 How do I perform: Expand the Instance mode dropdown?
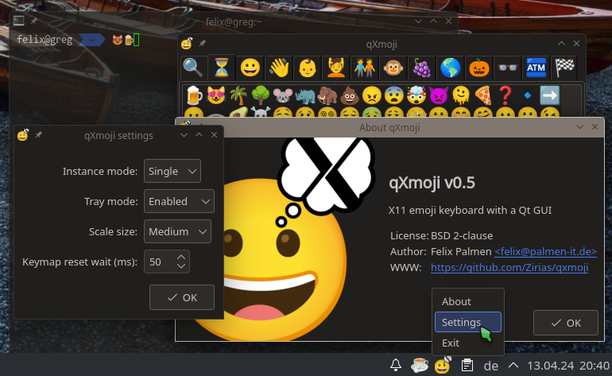tap(172, 171)
